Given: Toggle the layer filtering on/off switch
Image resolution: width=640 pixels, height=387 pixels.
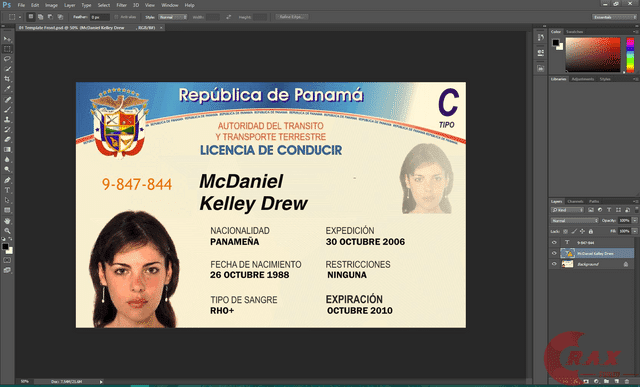Looking at the screenshot, I should (636, 210).
